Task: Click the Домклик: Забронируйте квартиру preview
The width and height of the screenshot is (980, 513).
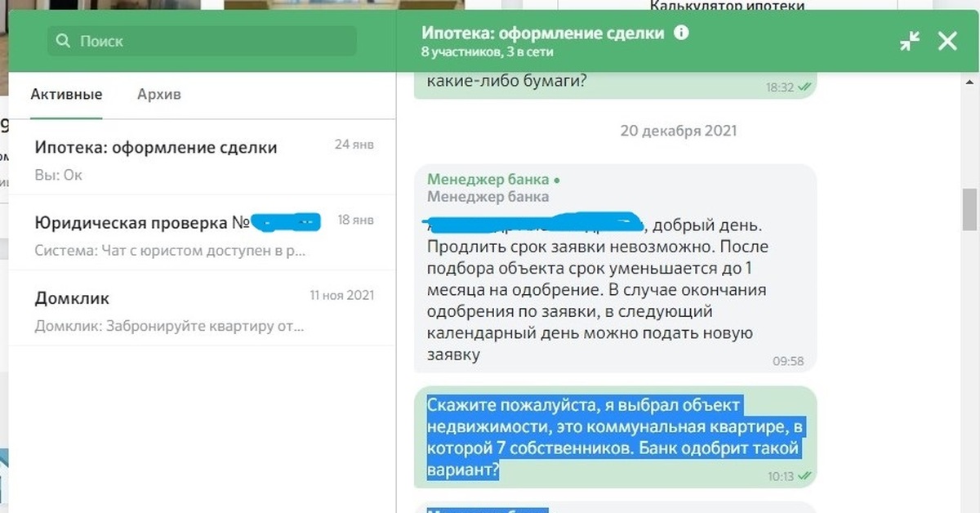Action: (169, 326)
